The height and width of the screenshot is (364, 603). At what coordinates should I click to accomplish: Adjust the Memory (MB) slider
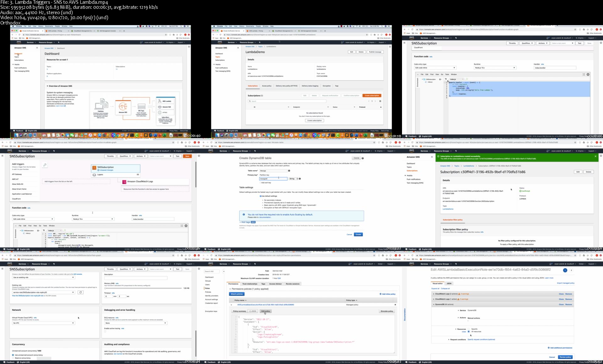143,288
